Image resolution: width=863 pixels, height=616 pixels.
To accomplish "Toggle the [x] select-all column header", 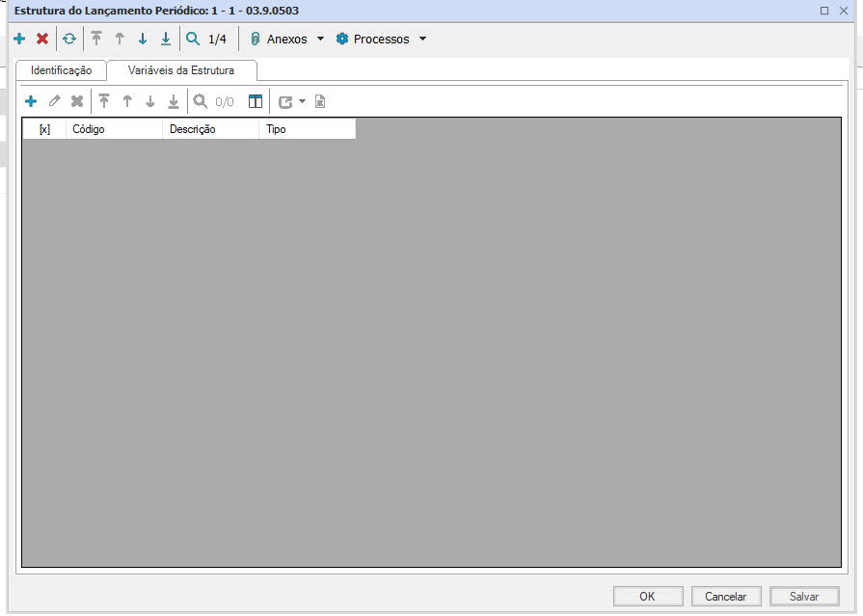I will [44, 129].
